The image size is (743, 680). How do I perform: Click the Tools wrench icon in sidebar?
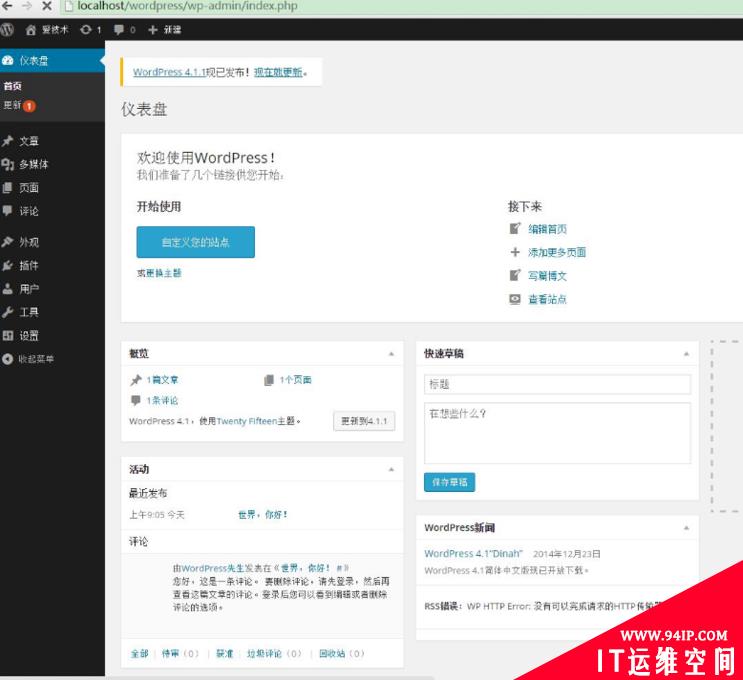[x=8, y=312]
